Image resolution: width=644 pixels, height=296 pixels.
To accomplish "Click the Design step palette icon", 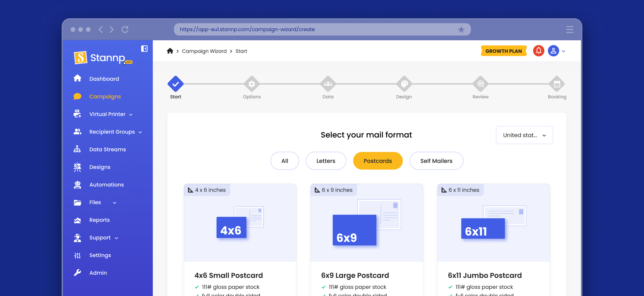I will (x=404, y=84).
